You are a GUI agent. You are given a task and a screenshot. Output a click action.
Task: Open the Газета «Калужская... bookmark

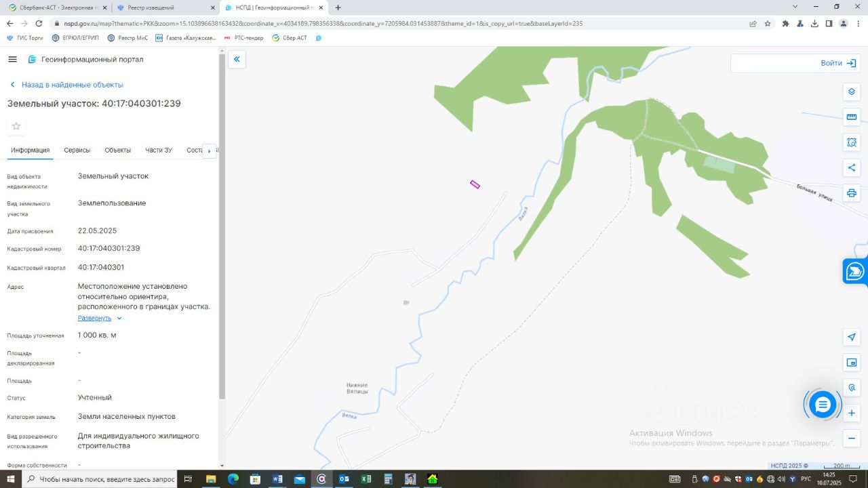[x=185, y=38]
